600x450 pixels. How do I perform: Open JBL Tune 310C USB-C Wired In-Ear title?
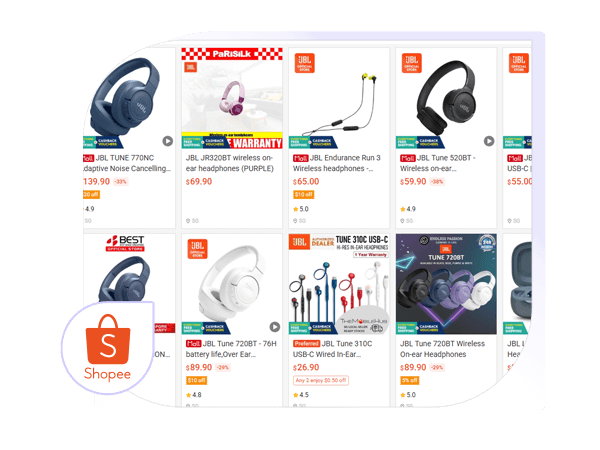333,349
